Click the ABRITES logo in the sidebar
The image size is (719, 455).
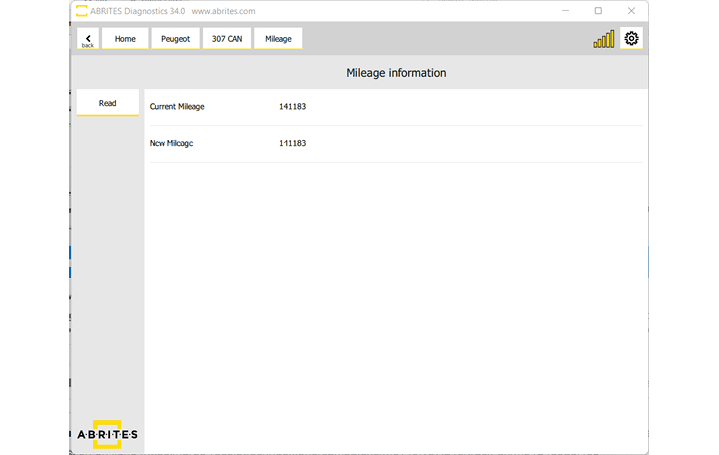[x=108, y=434]
